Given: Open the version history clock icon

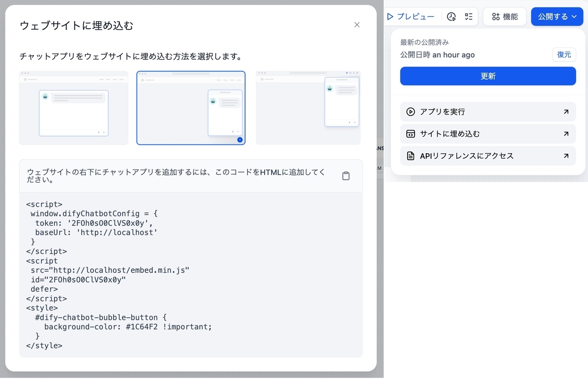Looking at the screenshot, I should click(x=452, y=17).
